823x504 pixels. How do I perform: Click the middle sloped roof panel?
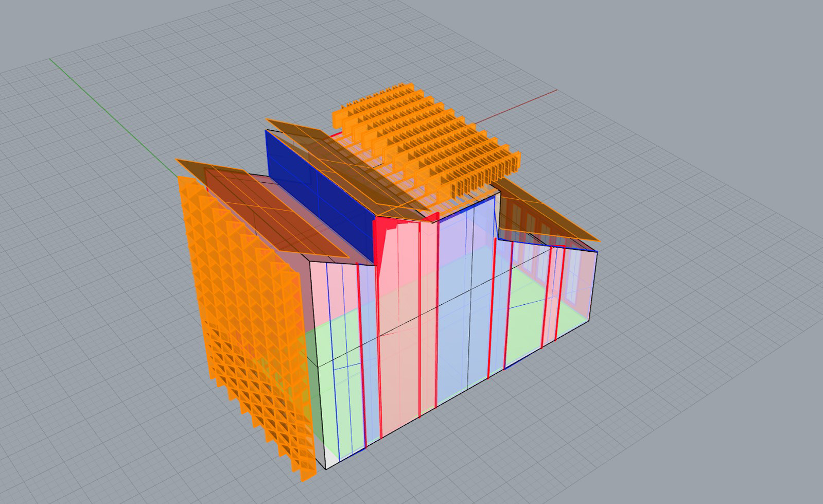(x=350, y=165)
